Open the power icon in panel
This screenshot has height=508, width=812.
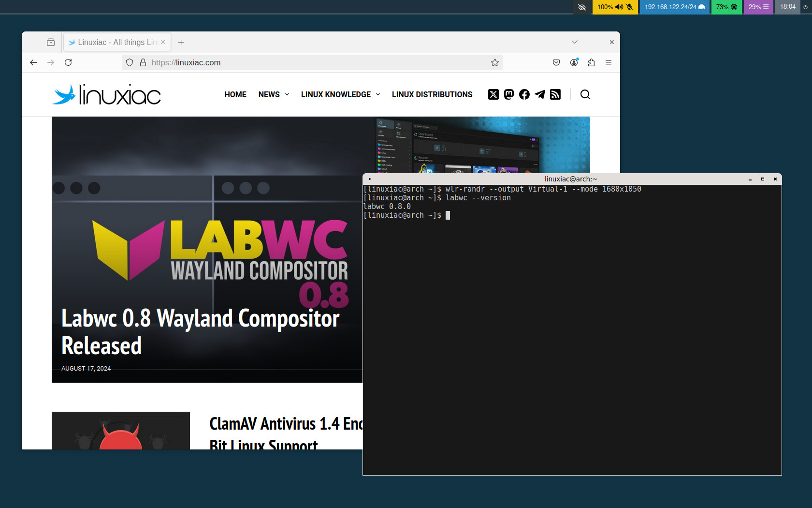[x=806, y=7]
